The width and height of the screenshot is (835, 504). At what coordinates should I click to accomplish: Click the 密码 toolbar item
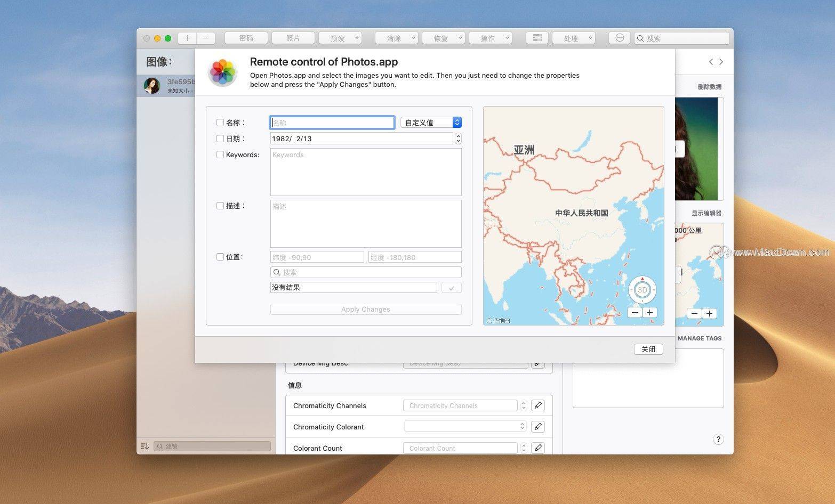point(245,38)
